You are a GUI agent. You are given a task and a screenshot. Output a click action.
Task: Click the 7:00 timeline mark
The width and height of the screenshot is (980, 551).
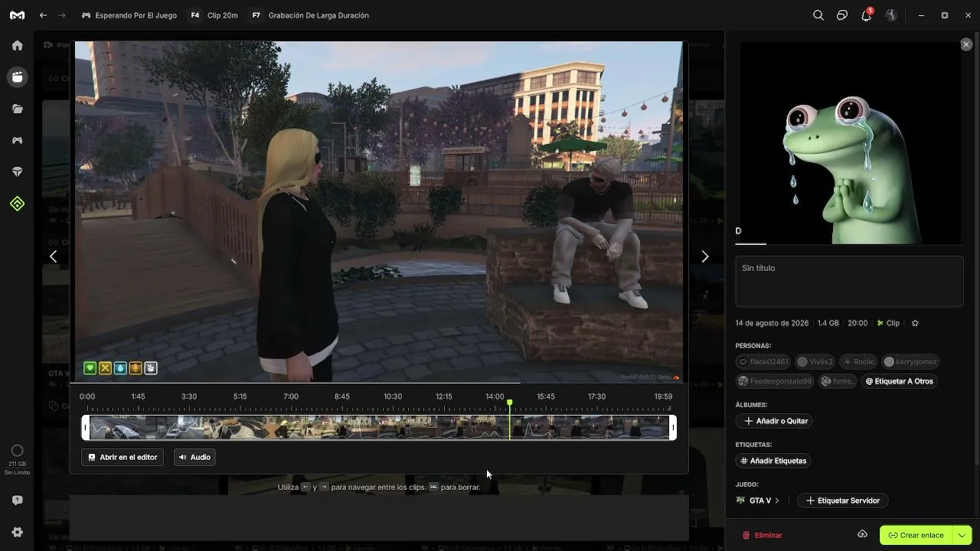pos(291,396)
